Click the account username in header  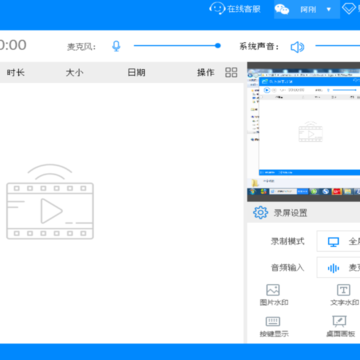coord(308,9)
